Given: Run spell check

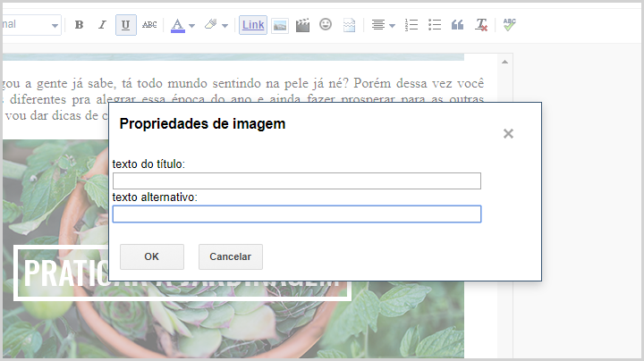Looking at the screenshot, I should click(x=509, y=25).
